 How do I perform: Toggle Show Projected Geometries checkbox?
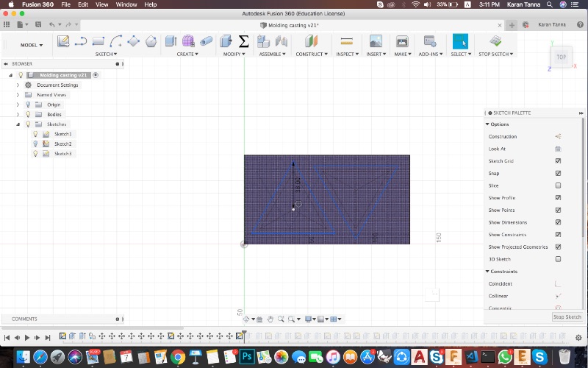coord(558,247)
